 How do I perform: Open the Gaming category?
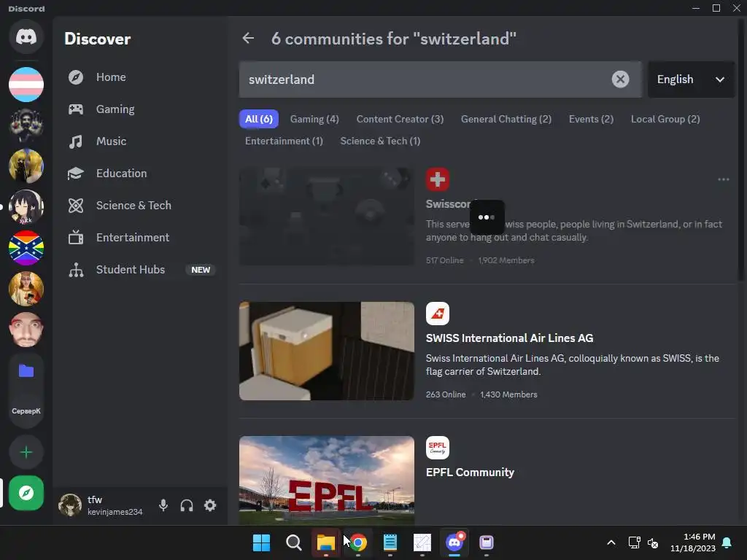coord(141,109)
